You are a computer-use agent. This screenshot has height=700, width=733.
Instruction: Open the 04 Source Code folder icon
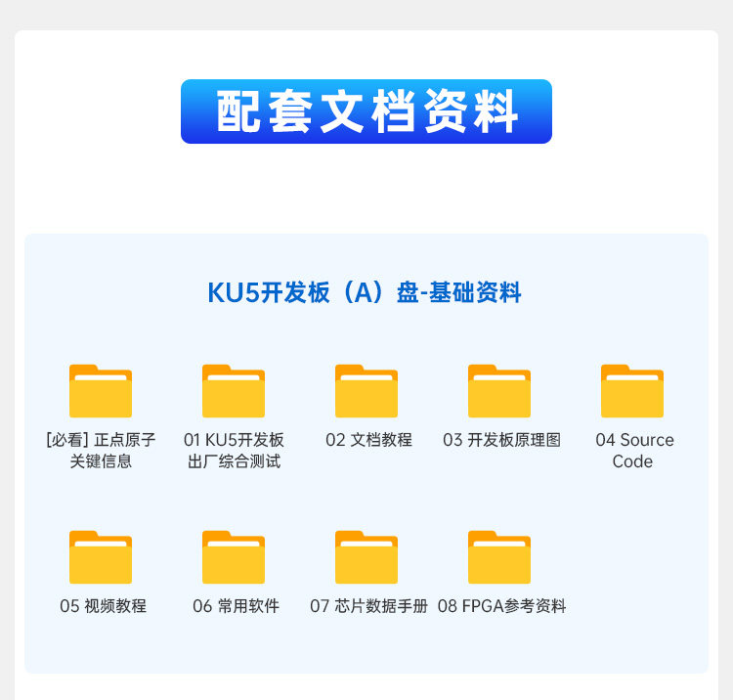[632, 391]
